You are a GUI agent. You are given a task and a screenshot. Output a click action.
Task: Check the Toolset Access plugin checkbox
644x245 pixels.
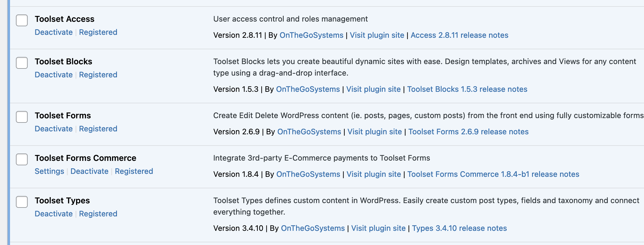point(22,20)
